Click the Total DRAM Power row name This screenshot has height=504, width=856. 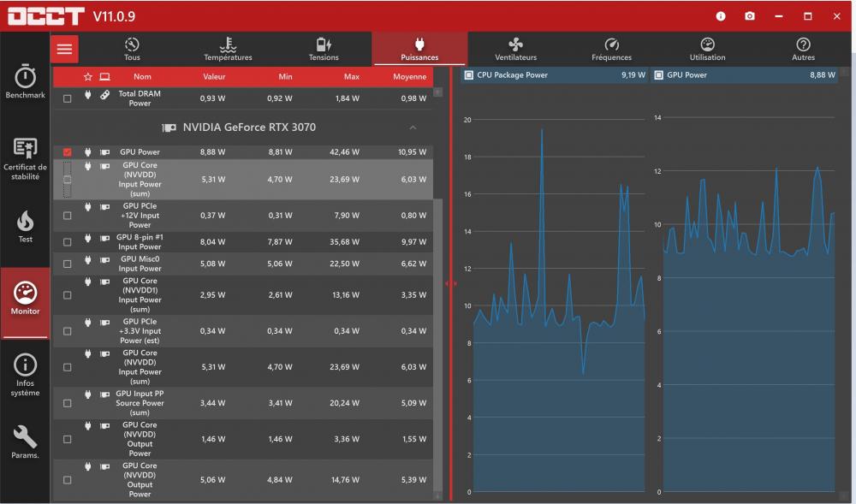140,98
